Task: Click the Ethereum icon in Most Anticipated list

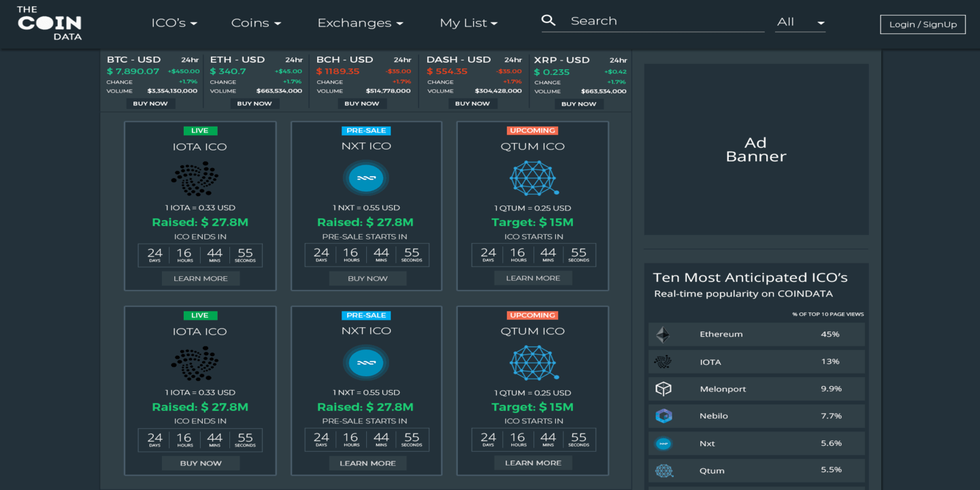Action: coord(663,334)
